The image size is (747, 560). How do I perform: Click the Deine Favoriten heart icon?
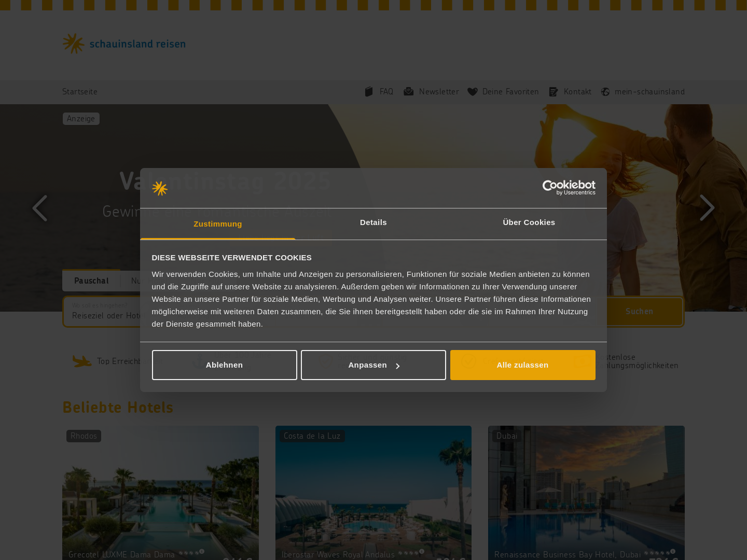(473, 92)
